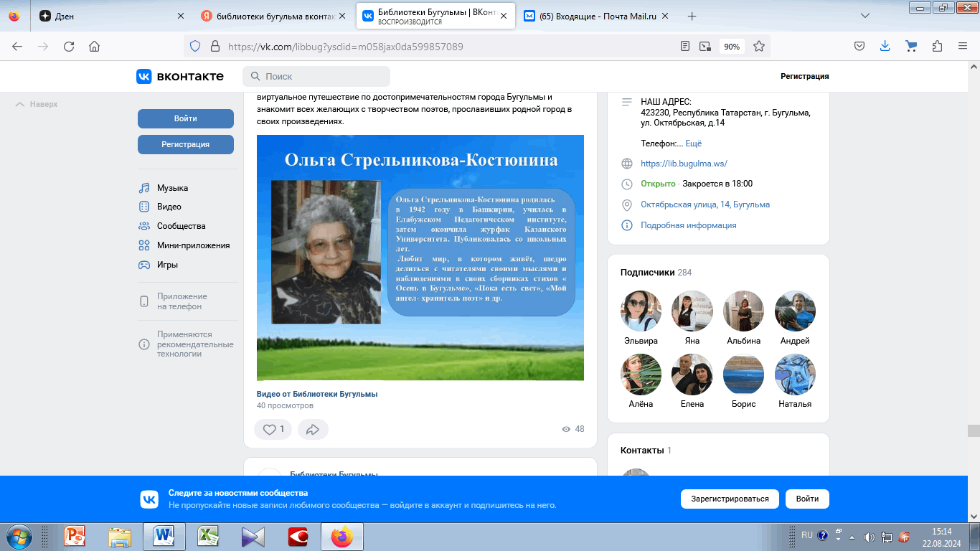Screen dimensions: 980x551
Task: Open subscriber Борис avatar
Action: 744,374
